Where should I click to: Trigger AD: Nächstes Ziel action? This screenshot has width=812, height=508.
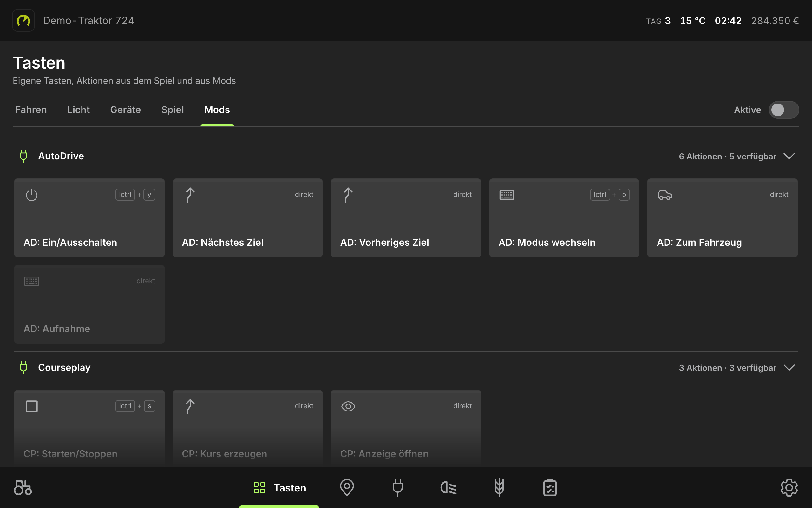click(x=248, y=218)
